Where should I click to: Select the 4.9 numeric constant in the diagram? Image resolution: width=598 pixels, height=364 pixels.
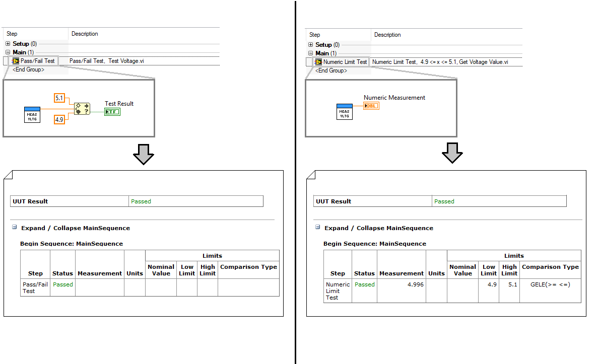point(60,119)
